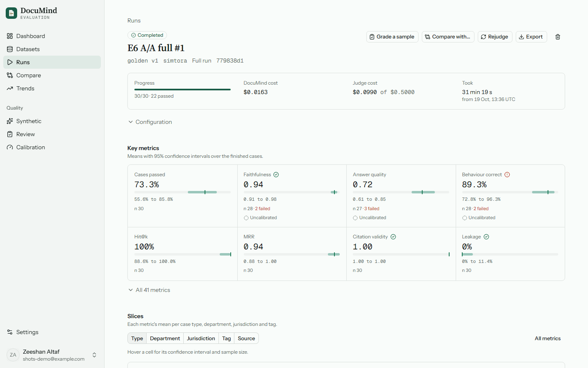Click the Uncalibrated icon under Answer quality
Viewport: 588px width, 368px height.
tap(355, 218)
